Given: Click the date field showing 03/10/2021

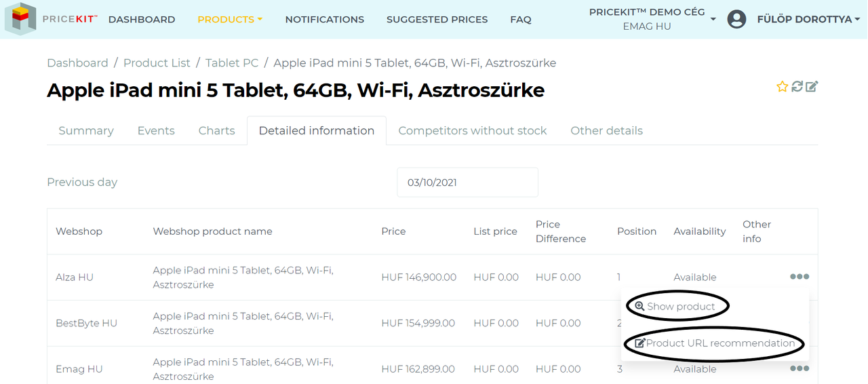Looking at the screenshot, I should (467, 183).
